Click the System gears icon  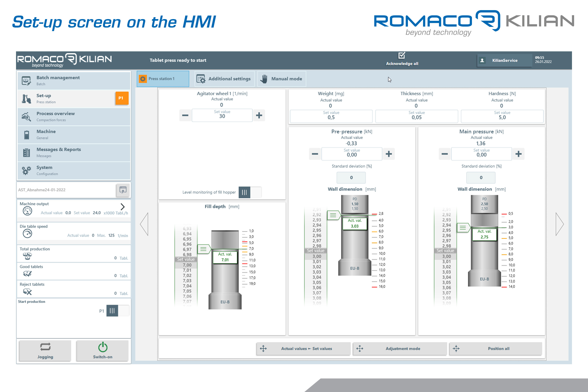click(26, 171)
